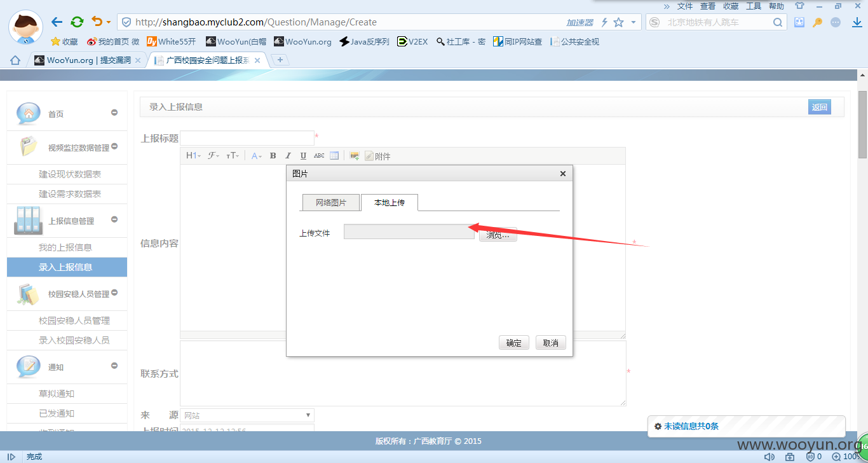Click the lightning bolt speed mode icon
The image size is (868, 463).
[604, 22]
